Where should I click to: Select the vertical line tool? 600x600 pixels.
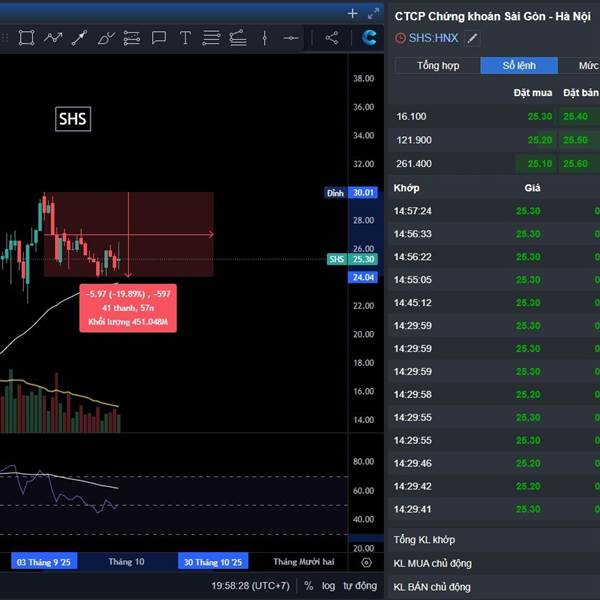(264, 38)
